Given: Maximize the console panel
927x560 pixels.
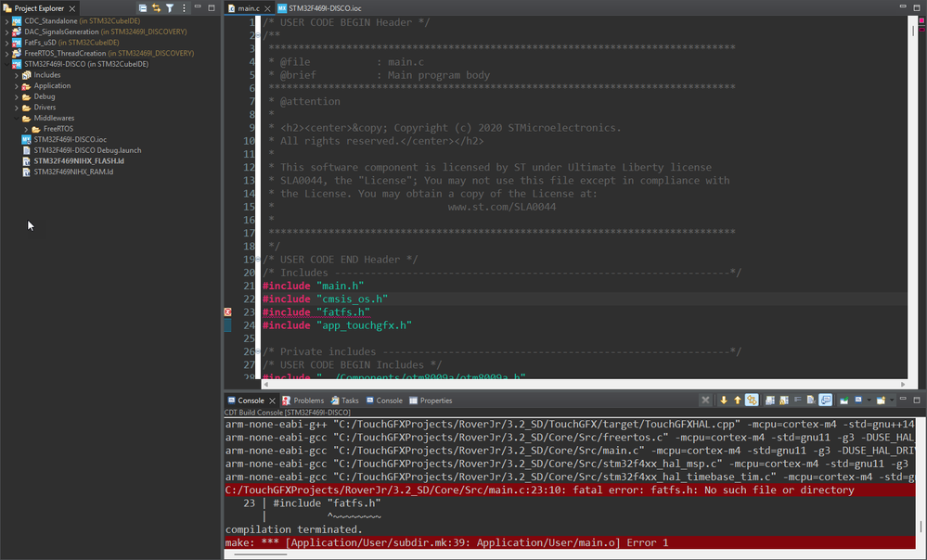Looking at the screenshot, I should click(x=917, y=400).
